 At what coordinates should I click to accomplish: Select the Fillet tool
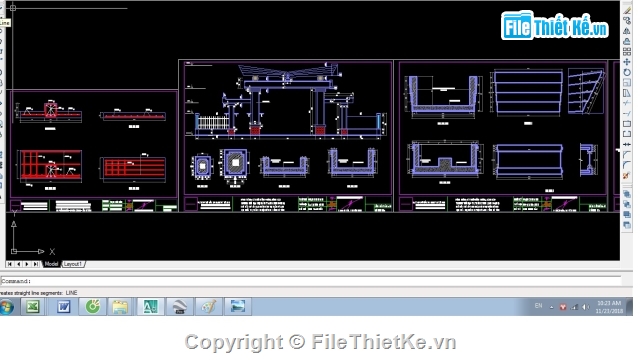click(x=627, y=165)
